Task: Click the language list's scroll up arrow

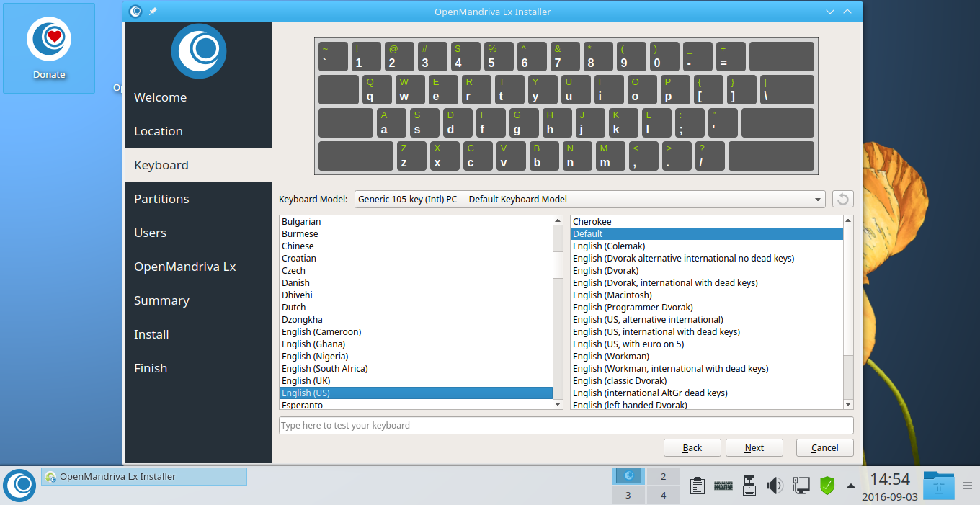Action: [x=558, y=220]
